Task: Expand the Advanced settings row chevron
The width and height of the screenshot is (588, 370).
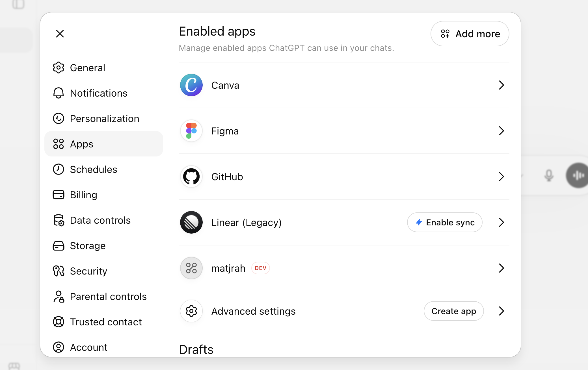Action: click(501, 311)
